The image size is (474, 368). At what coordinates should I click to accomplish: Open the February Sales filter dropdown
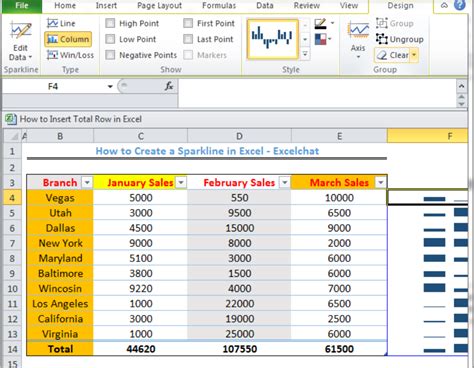pos(284,183)
